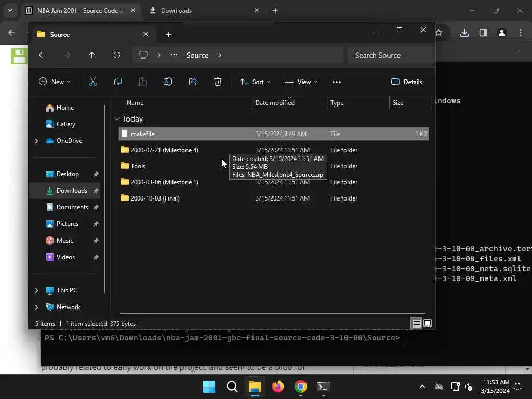Open clock and date in taskbar
The image size is (532, 399).
pos(495,387)
